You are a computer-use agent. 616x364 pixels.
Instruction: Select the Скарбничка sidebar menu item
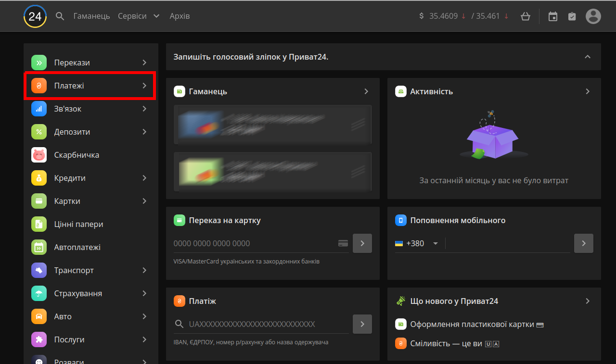point(91,155)
